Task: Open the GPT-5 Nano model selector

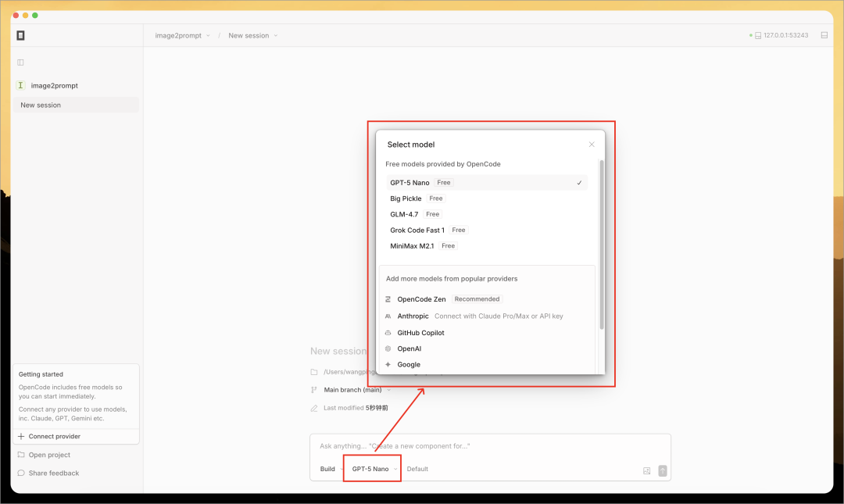Action: point(374,469)
